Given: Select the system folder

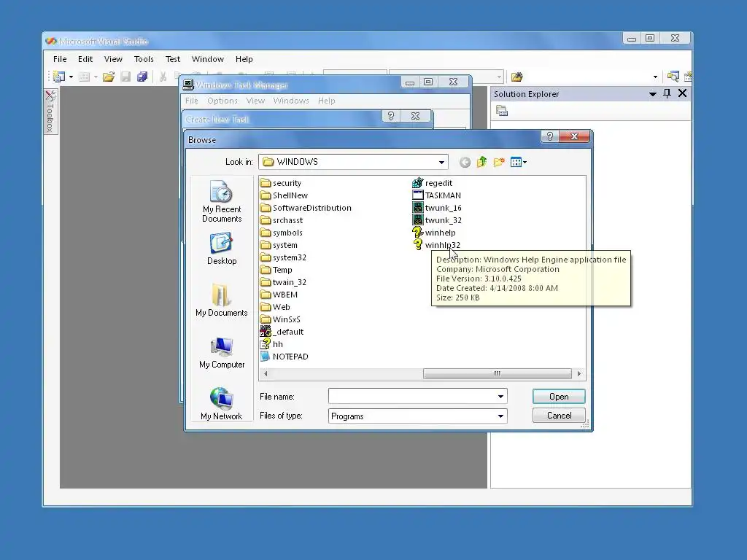Looking at the screenshot, I should [x=279, y=245].
